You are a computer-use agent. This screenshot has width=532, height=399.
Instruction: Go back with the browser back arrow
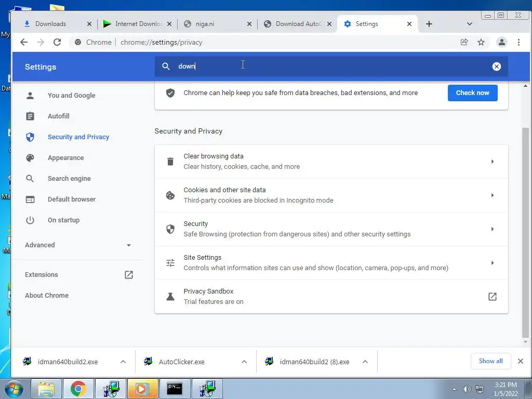[x=24, y=42]
